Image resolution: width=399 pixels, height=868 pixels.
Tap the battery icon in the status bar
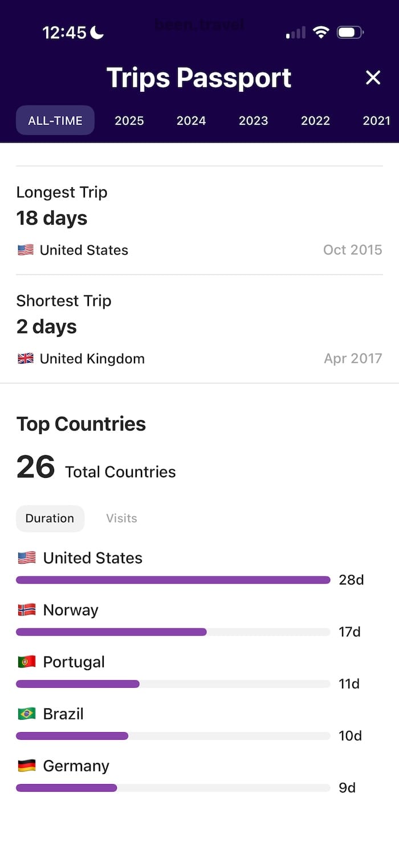349,33
